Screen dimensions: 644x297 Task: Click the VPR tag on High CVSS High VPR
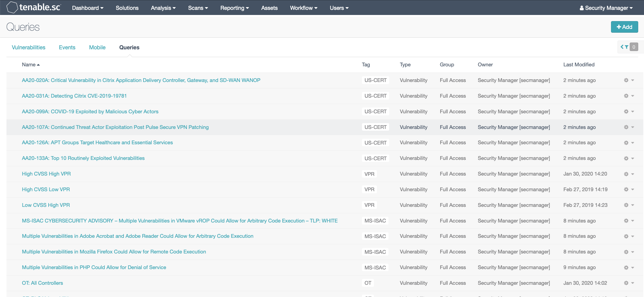tap(369, 174)
